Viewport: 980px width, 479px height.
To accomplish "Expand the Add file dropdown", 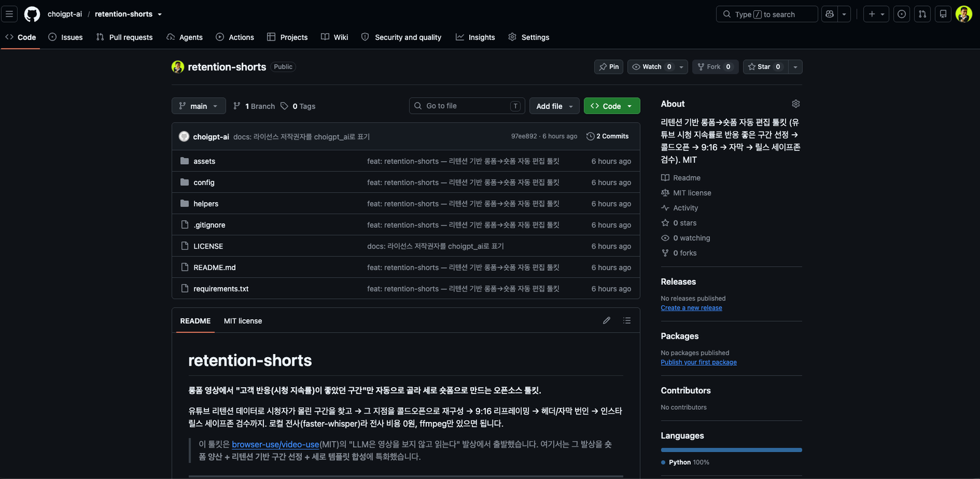I will coord(554,106).
